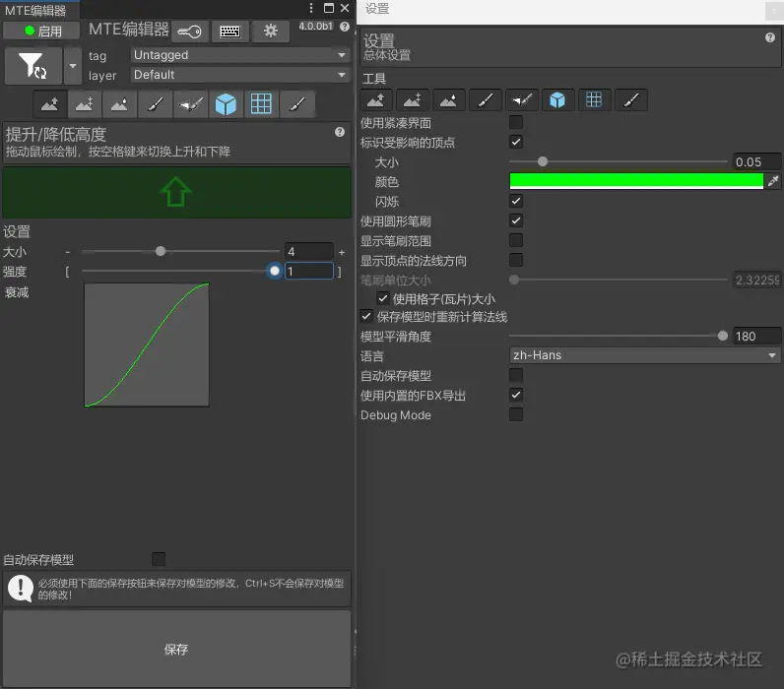Click the left bracket button beside 强度
Screen dimensions: 784x689
67,272
